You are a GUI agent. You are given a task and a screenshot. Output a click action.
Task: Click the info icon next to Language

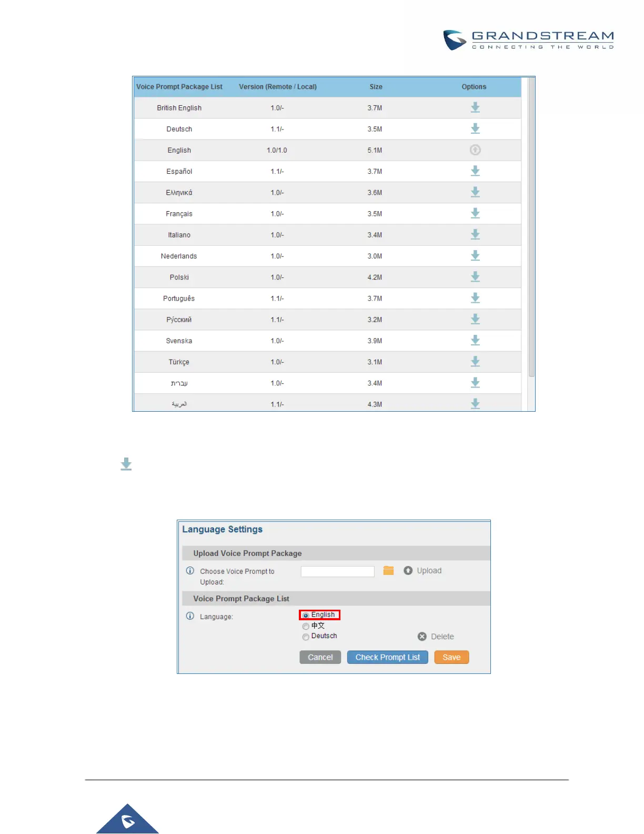click(190, 616)
